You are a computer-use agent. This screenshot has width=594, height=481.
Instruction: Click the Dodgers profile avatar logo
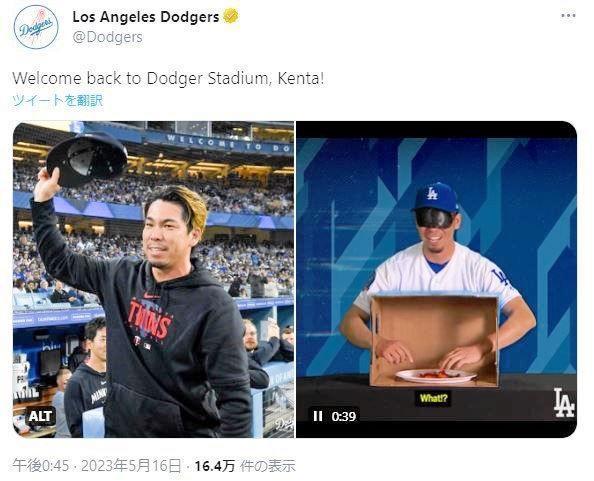36,27
